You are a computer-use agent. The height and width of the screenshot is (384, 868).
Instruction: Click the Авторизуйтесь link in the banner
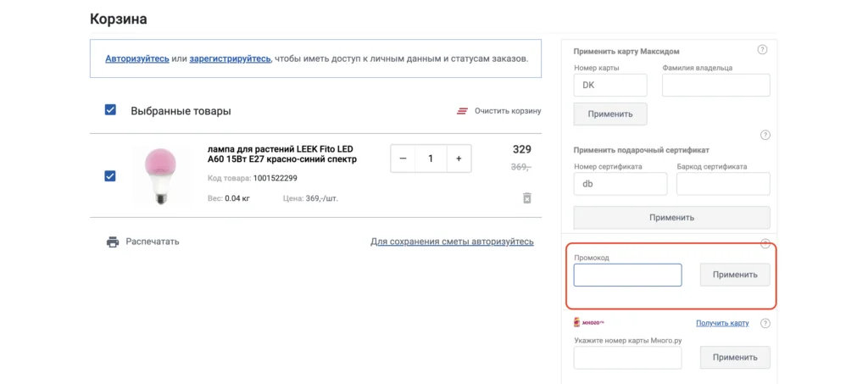pyautogui.click(x=136, y=58)
